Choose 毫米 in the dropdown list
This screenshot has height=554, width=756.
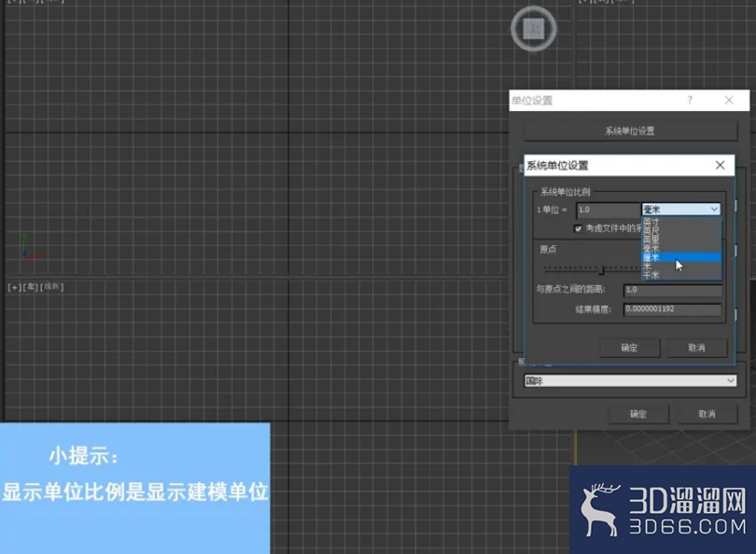coord(681,249)
